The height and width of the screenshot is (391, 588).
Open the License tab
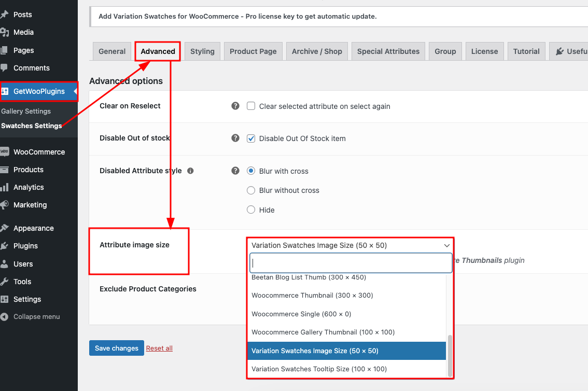click(484, 51)
